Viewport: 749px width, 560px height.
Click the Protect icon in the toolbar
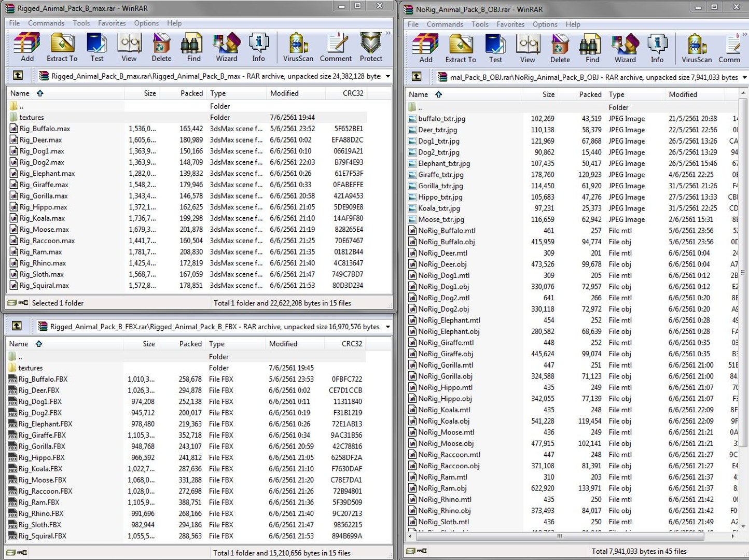371,47
